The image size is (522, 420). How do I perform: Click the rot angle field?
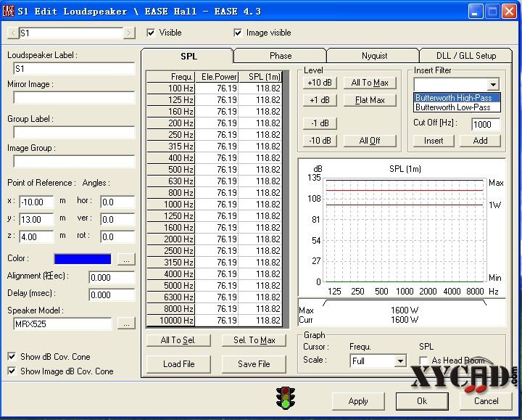click(117, 236)
